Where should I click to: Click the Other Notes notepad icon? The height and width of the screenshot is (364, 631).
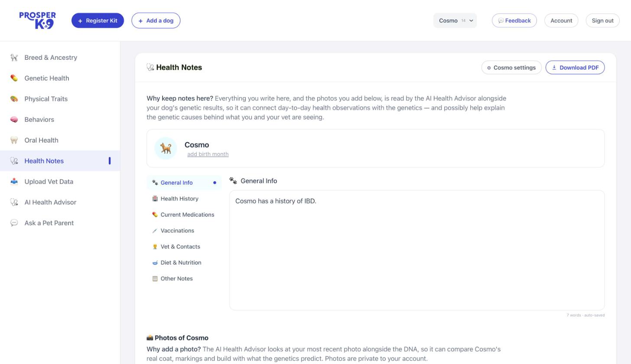point(155,279)
